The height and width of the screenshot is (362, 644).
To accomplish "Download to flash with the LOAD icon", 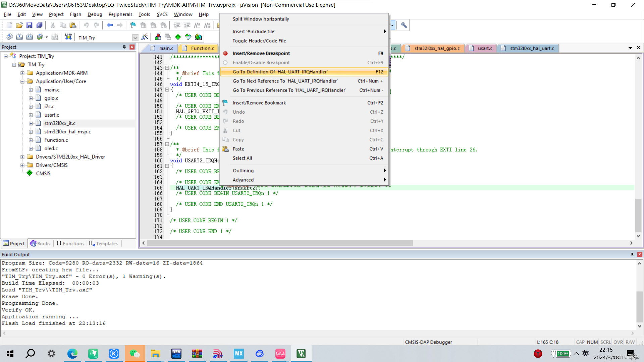I will tap(68, 37).
